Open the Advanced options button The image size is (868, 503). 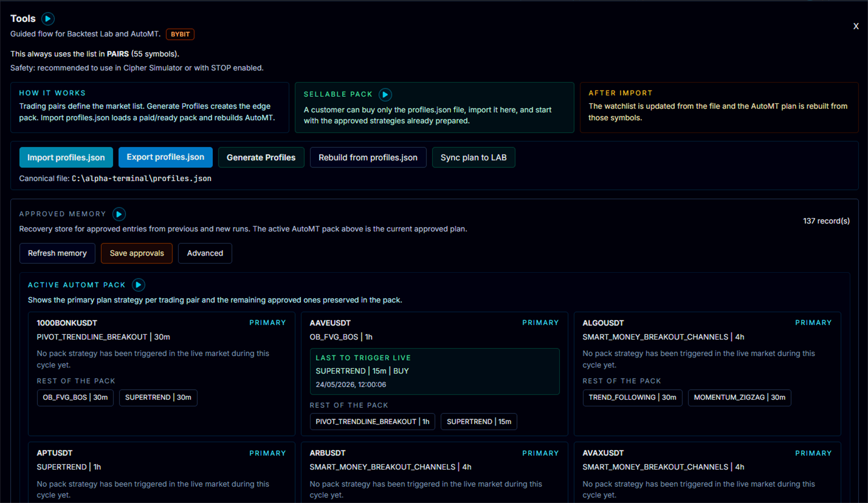tap(205, 253)
